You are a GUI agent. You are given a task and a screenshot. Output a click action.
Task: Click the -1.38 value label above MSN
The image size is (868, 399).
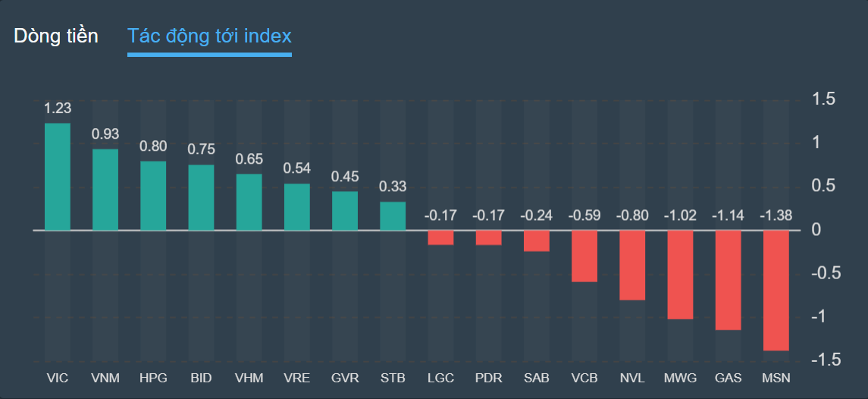pos(776,215)
